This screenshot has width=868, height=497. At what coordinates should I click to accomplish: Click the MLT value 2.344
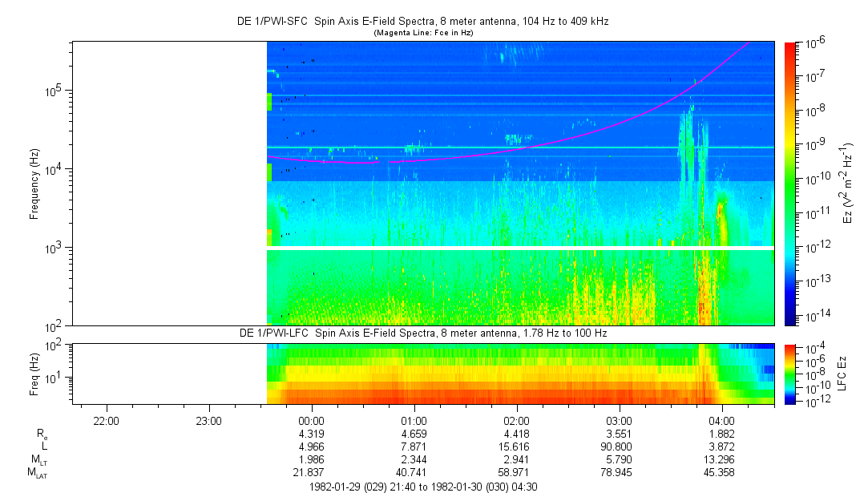(414, 459)
